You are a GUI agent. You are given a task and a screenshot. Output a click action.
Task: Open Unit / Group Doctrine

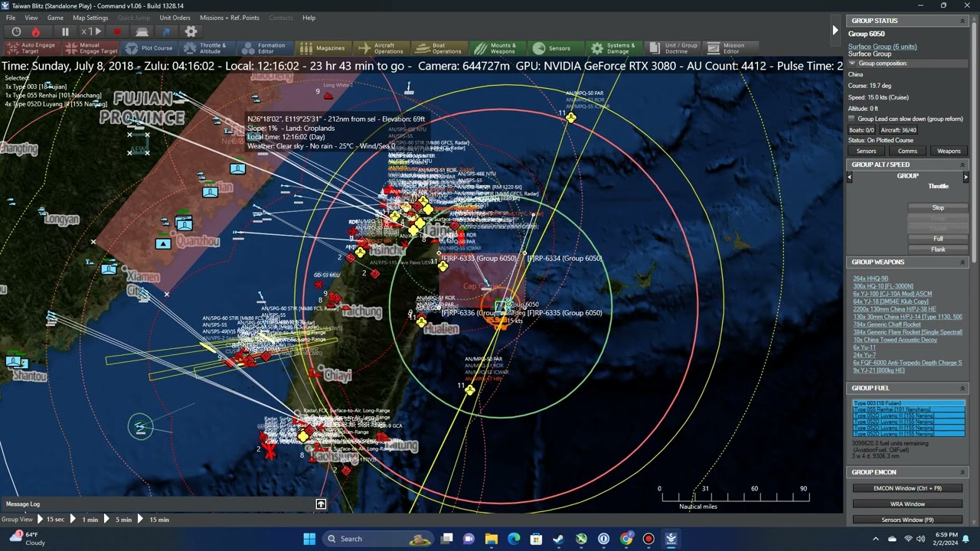673,48
